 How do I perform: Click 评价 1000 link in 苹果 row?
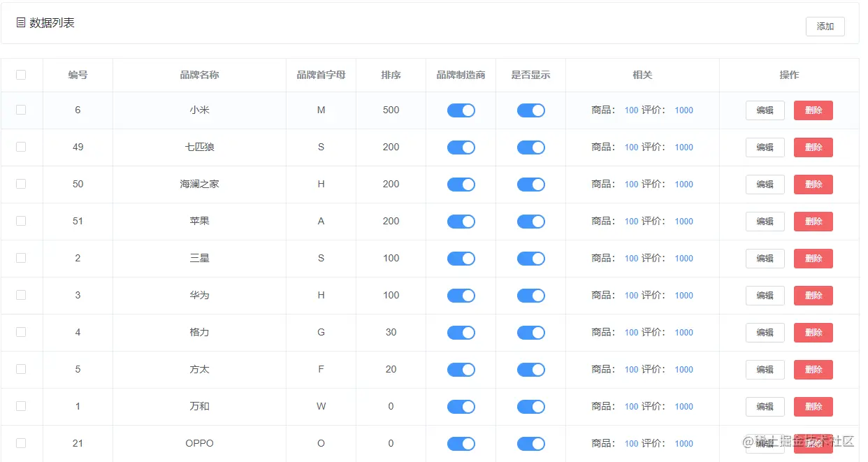pos(683,222)
